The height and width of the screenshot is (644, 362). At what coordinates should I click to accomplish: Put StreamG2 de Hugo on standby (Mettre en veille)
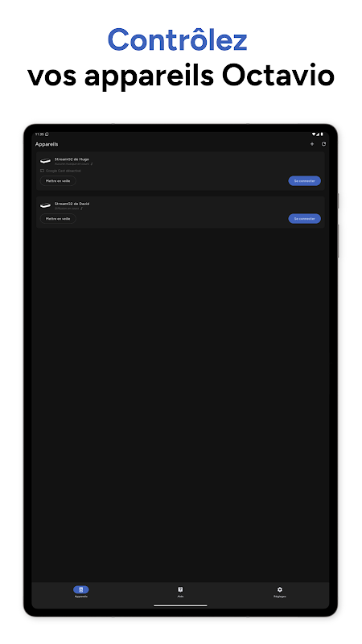coord(58,180)
